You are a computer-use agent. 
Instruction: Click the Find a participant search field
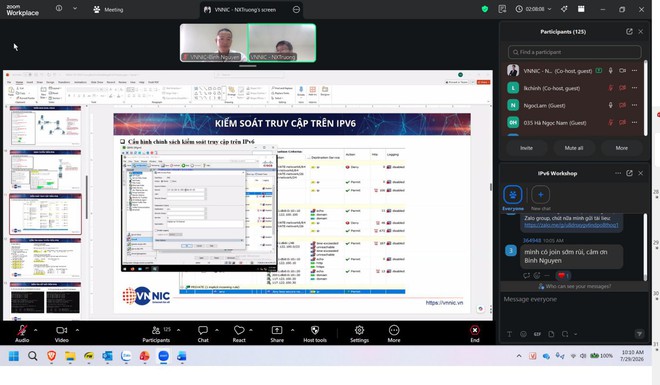point(574,52)
